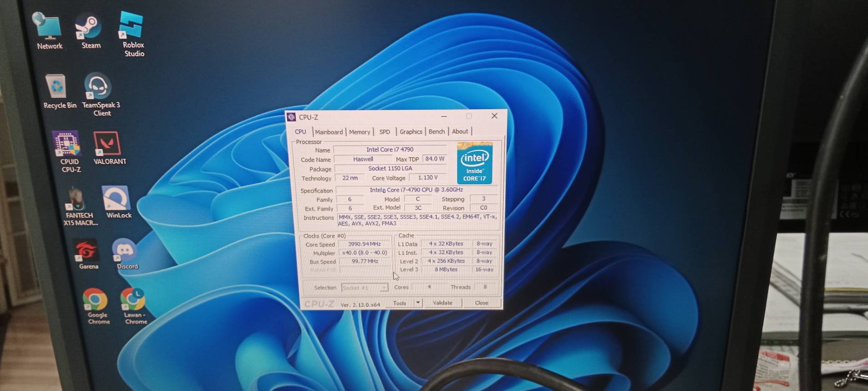
Task: Click the technology value '22 nm'
Action: 350,178
